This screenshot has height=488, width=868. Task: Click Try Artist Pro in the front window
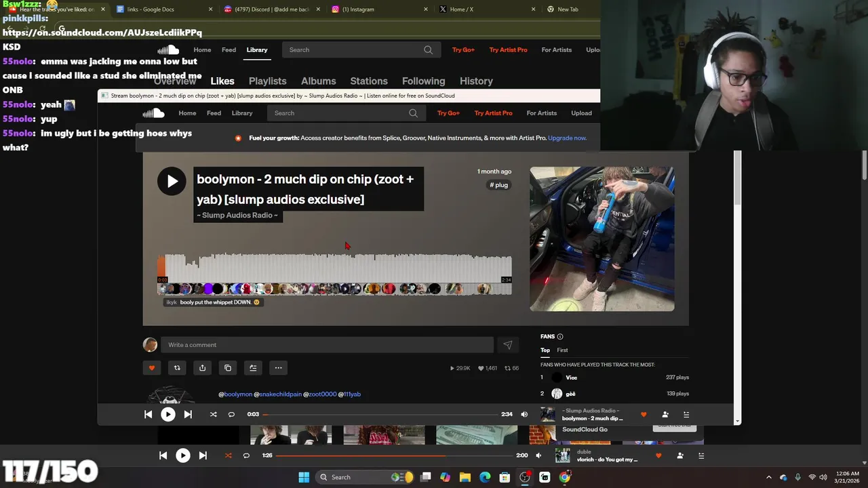[493, 113]
